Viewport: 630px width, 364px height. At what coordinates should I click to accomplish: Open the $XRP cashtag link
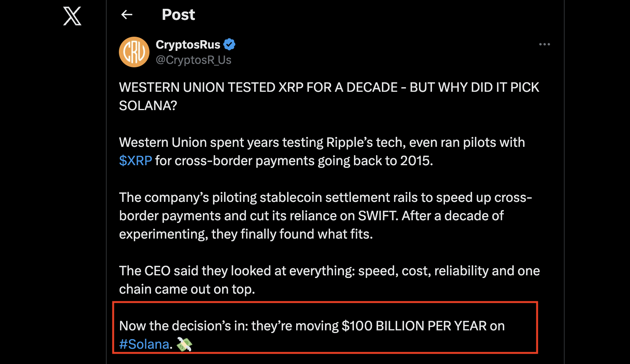[135, 161]
